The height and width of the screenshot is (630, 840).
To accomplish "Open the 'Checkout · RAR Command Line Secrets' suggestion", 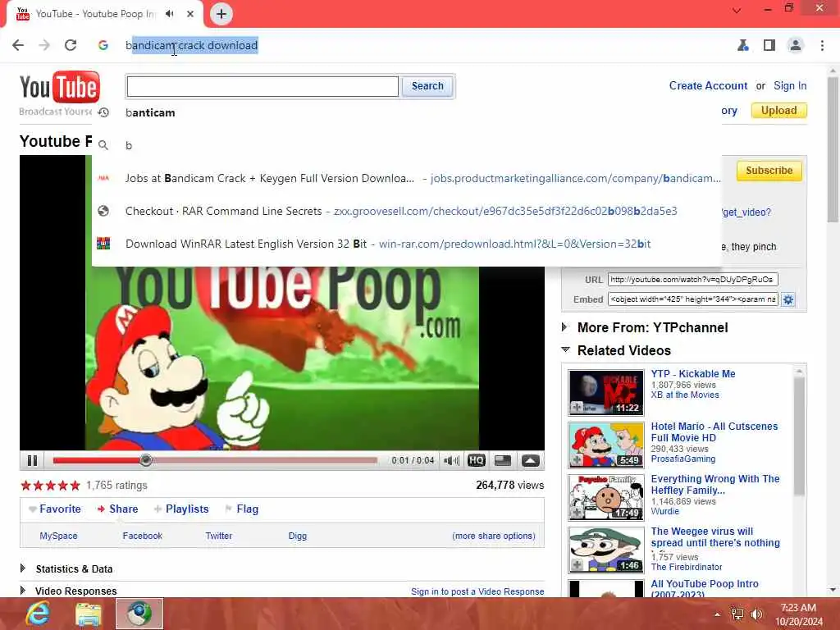I will point(407,211).
